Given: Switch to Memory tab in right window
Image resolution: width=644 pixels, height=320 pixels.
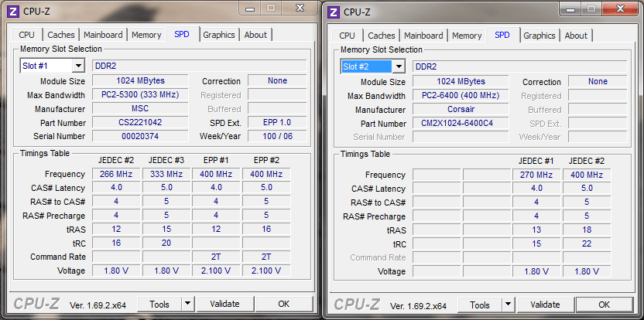Looking at the screenshot, I should click(x=467, y=36).
